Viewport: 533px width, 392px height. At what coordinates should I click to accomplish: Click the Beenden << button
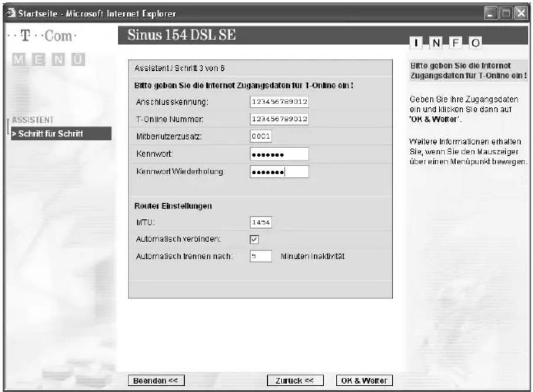point(156,380)
